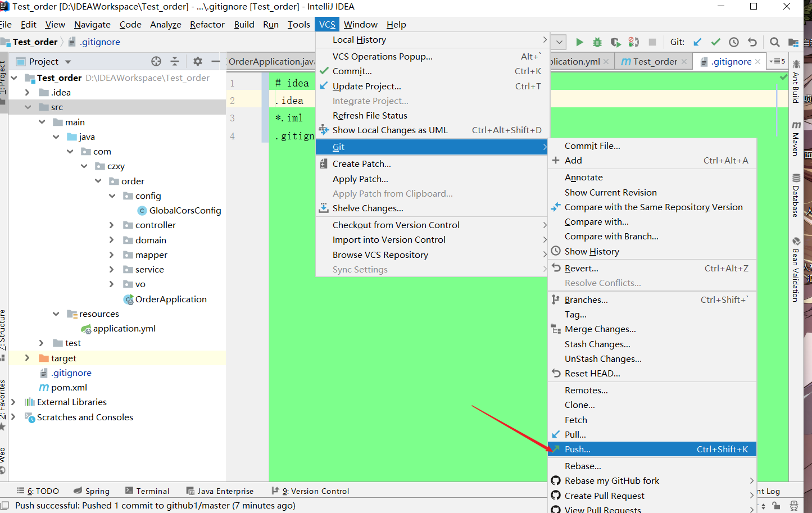Select Show History in Git submenu

[652, 251]
